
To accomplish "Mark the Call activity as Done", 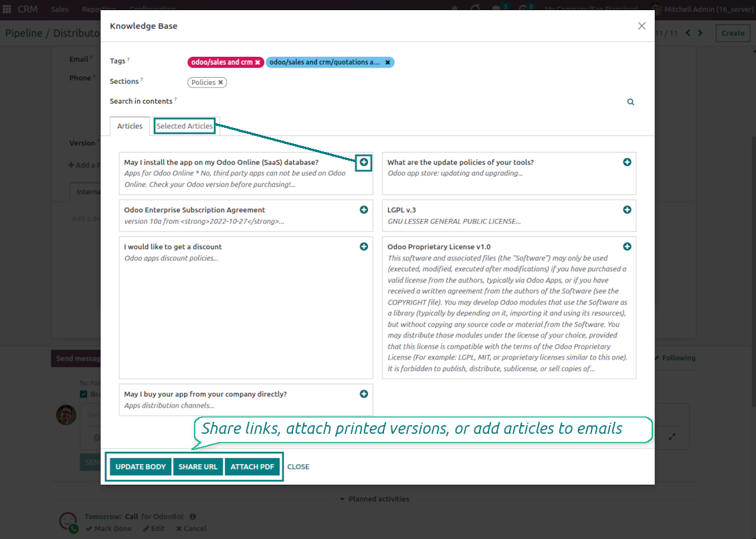I will tap(108, 528).
